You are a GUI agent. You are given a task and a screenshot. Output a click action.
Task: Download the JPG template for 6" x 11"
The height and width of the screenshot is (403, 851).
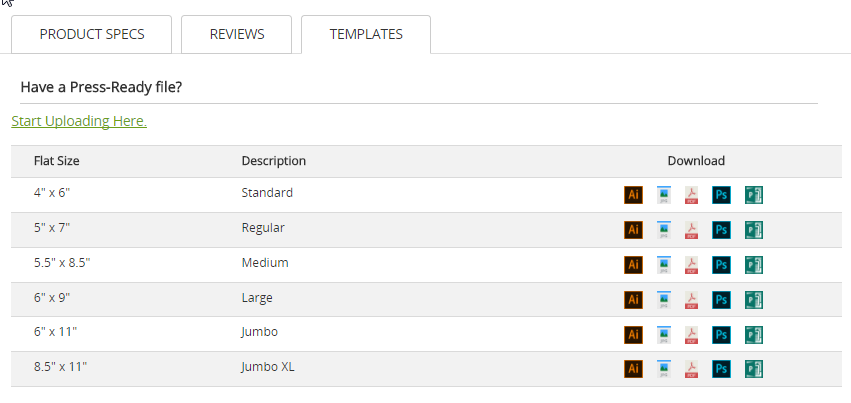[x=663, y=334]
